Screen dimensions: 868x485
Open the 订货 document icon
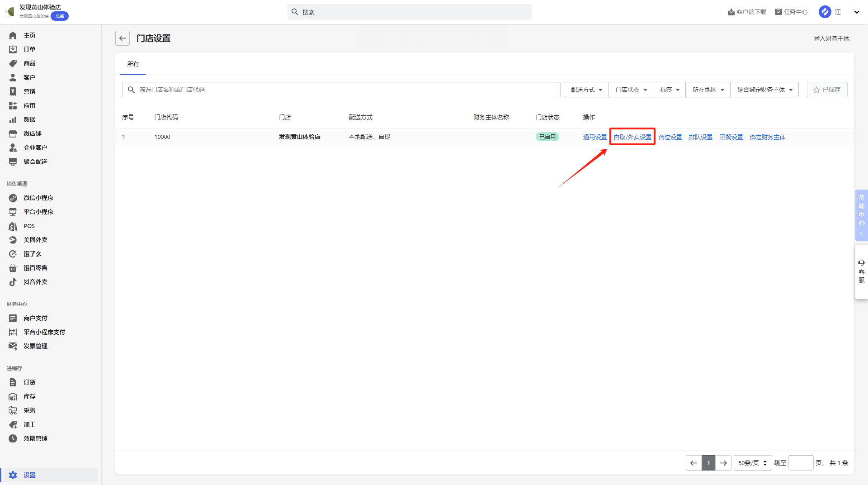(13, 382)
